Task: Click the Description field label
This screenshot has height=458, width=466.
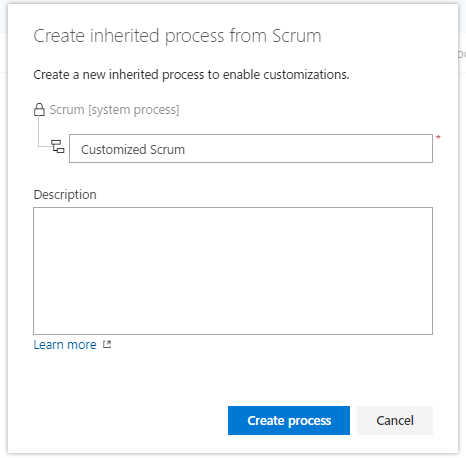Action: tap(65, 195)
